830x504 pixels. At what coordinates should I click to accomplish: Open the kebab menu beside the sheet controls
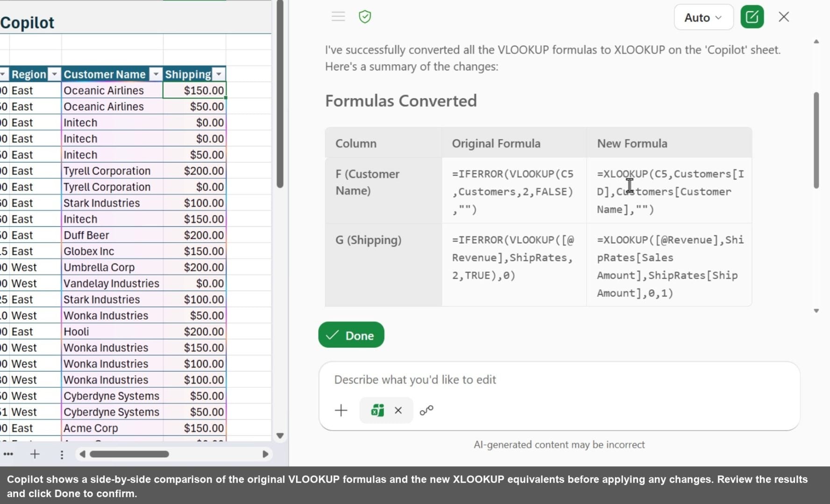pos(62,455)
